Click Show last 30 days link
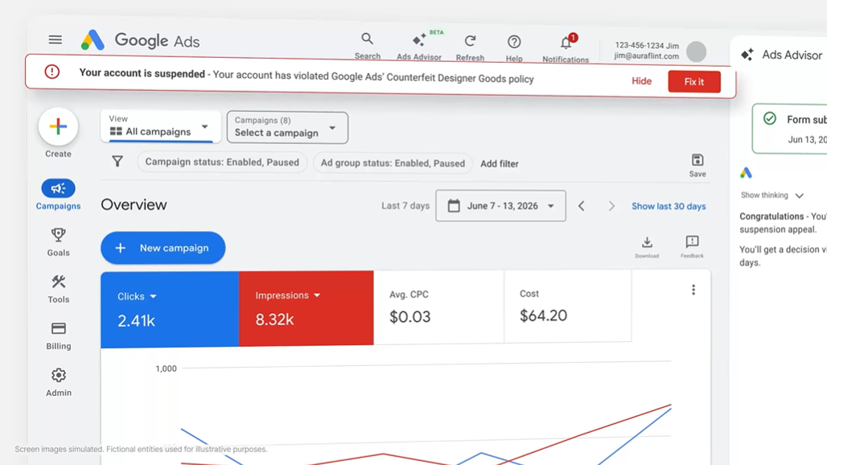Image resolution: width=868 pixels, height=465 pixels. pyautogui.click(x=668, y=206)
